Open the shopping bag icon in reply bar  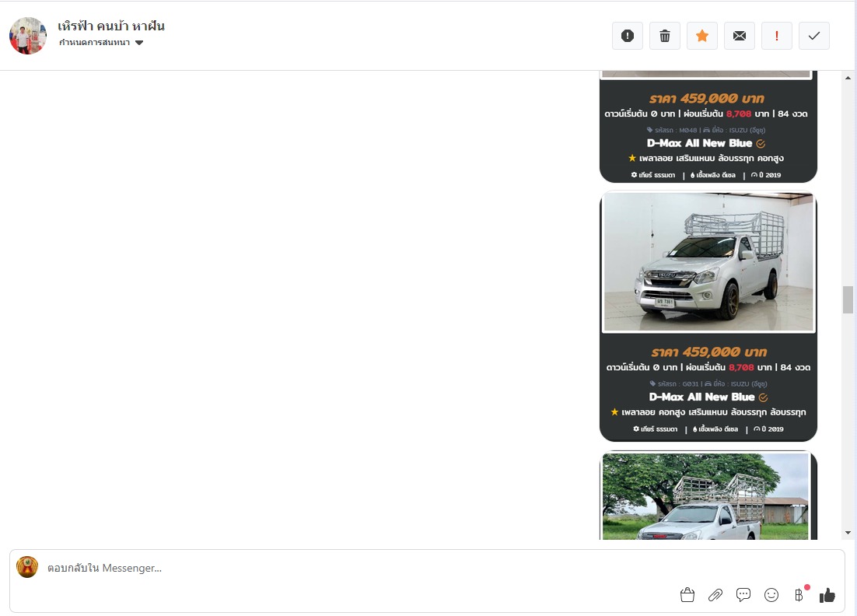(x=687, y=595)
